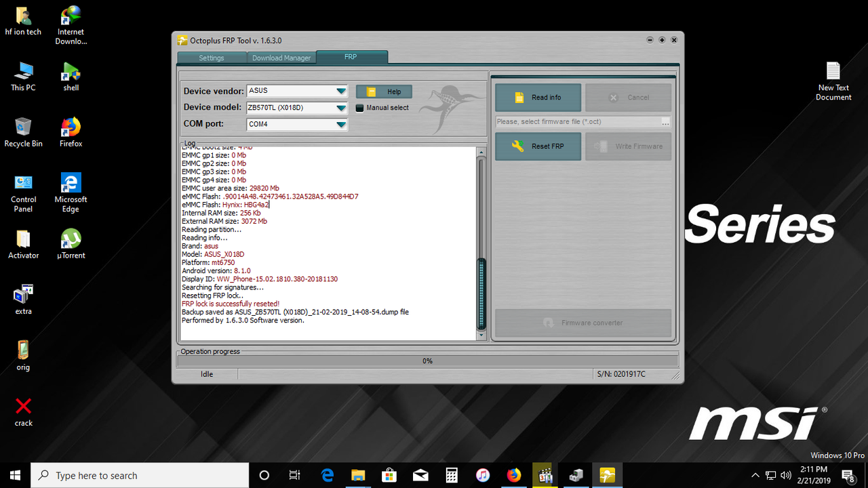868x488 pixels.
Task: Click the FRP lock successfully reseted log line
Action: coord(231,304)
